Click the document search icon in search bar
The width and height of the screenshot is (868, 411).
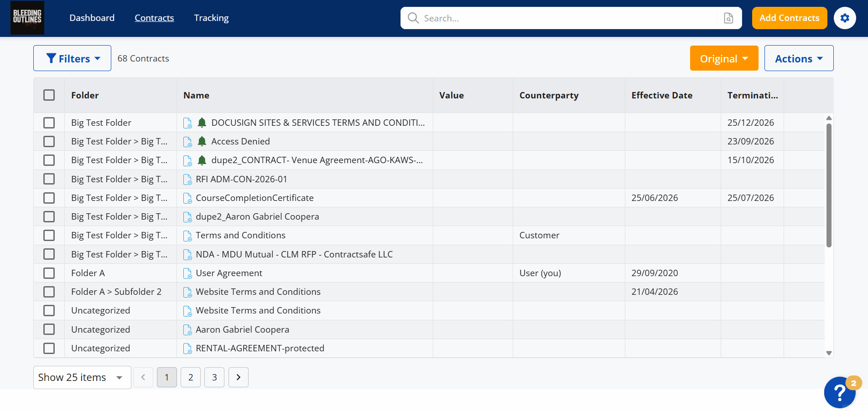point(728,18)
